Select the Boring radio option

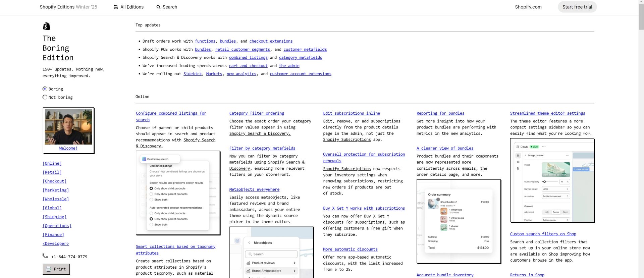pyautogui.click(x=45, y=89)
